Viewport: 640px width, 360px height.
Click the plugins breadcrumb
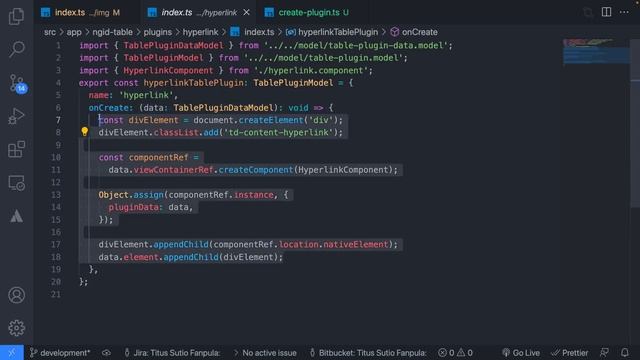tap(158, 32)
